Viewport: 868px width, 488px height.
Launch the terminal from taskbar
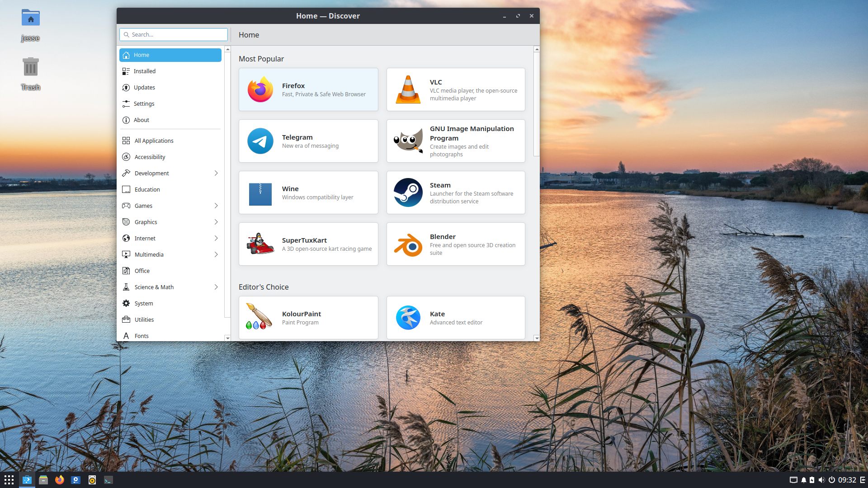[108, 480]
